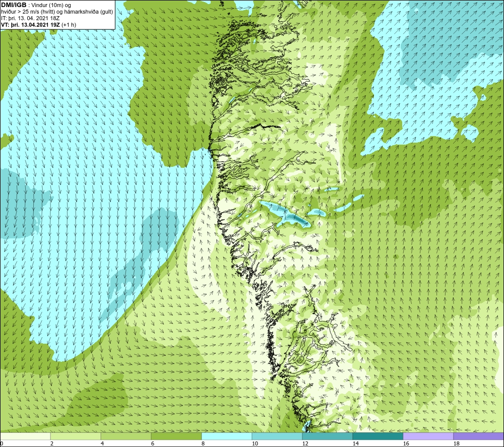Click the scale label '8'
This screenshot has height=447, width=504.
pos(203,443)
